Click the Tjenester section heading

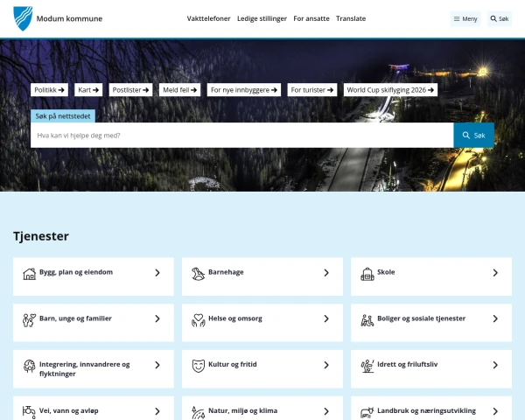[x=41, y=236]
